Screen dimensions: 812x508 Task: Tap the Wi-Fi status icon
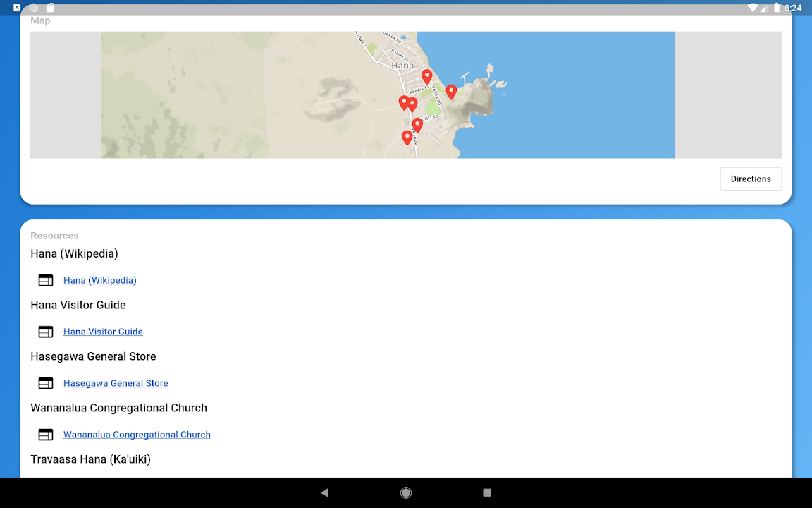tap(753, 8)
